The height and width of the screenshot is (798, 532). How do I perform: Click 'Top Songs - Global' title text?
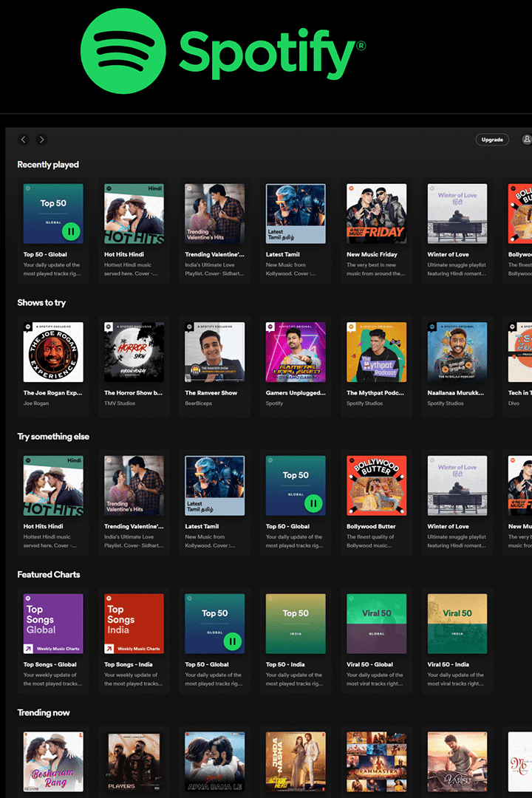click(50, 664)
